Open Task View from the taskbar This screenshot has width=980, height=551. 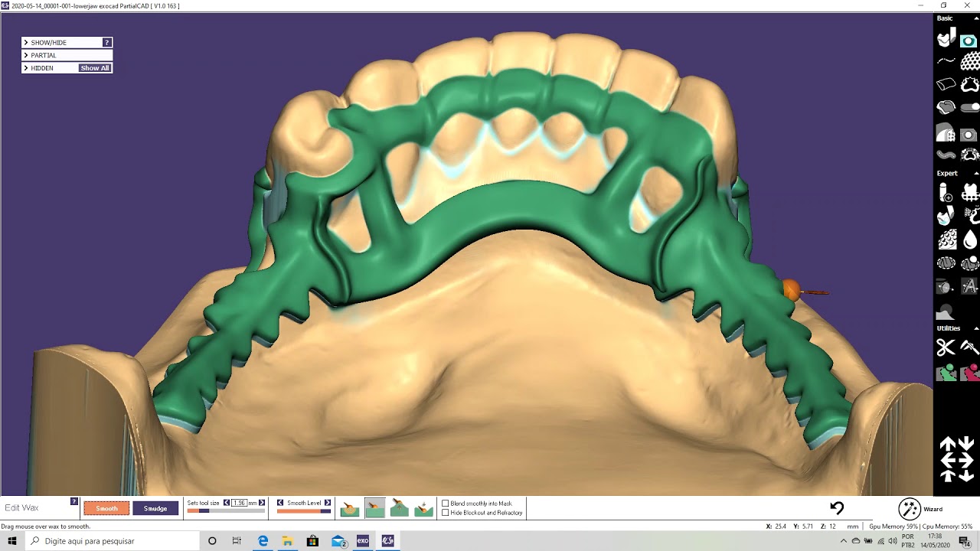[x=237, y=541]
